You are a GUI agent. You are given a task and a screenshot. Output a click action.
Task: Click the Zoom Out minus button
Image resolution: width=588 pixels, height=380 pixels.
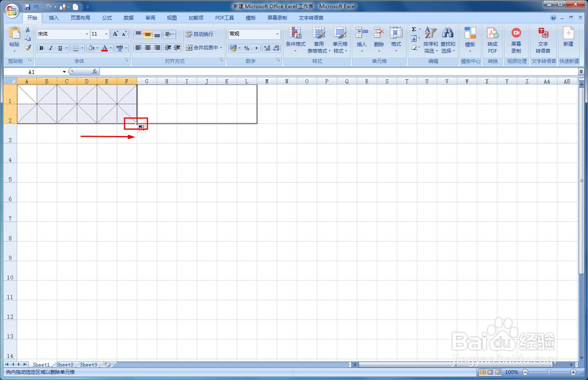tap(526, 372)
